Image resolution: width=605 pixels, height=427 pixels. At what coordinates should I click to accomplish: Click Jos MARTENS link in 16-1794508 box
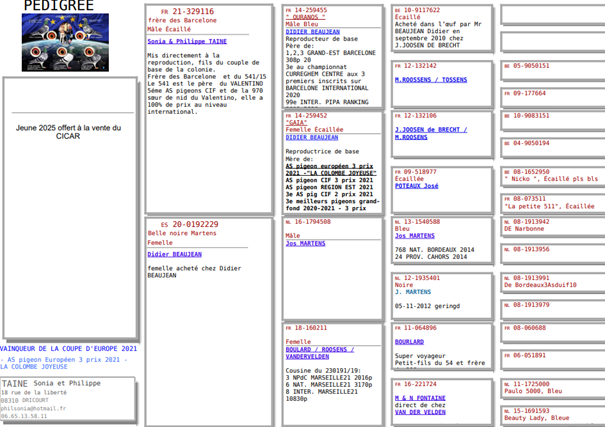[x=305, y=243]
